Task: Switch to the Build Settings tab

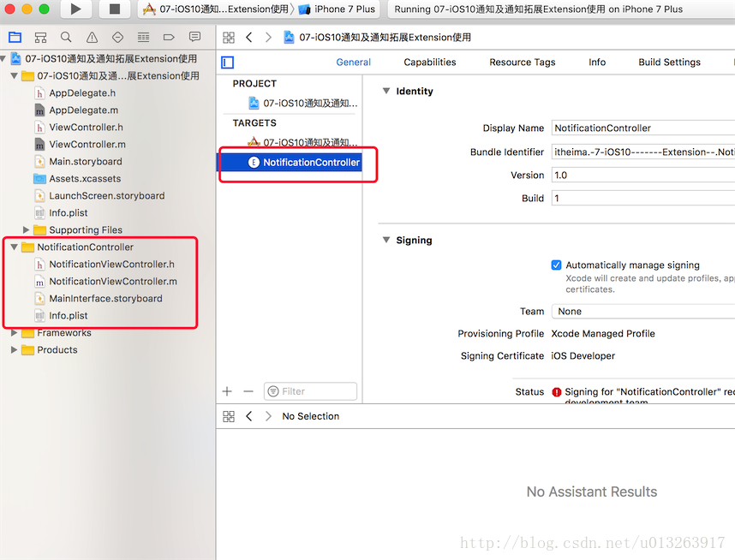Action: click(669, 62)
